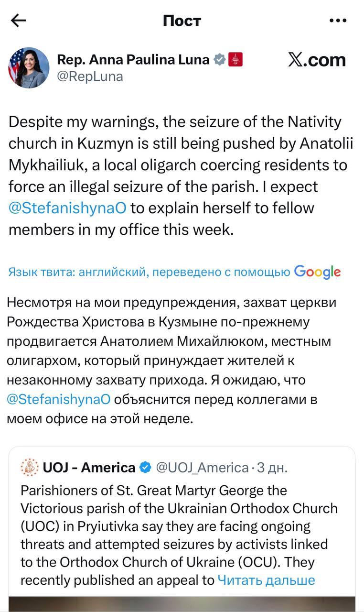Image resolution: width=364 pixels, height=612 pixels.
Task: Open @StefanishynaO mention in the English tweet text
Action: 69,208
